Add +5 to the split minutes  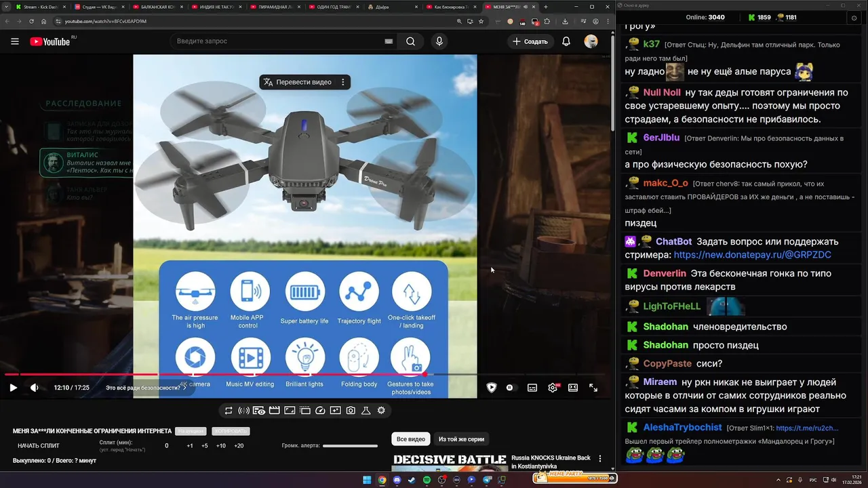pos(205,446)
